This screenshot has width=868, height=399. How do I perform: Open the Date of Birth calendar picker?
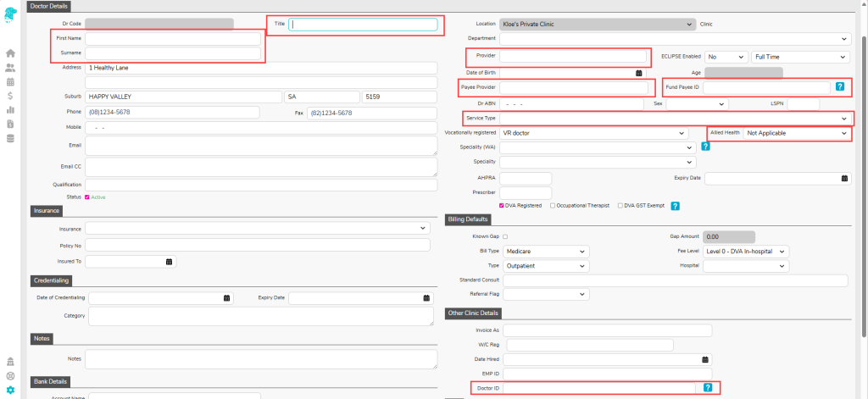[x=639, y=73]
